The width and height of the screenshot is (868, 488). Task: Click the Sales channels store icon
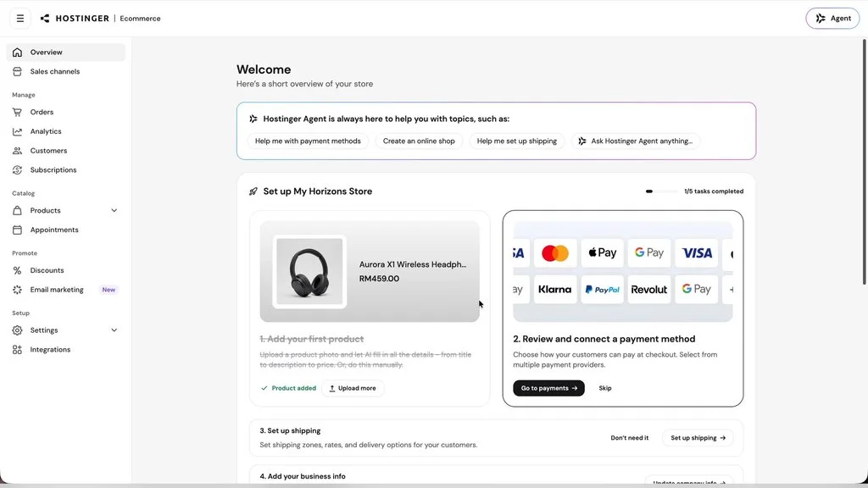17,71
